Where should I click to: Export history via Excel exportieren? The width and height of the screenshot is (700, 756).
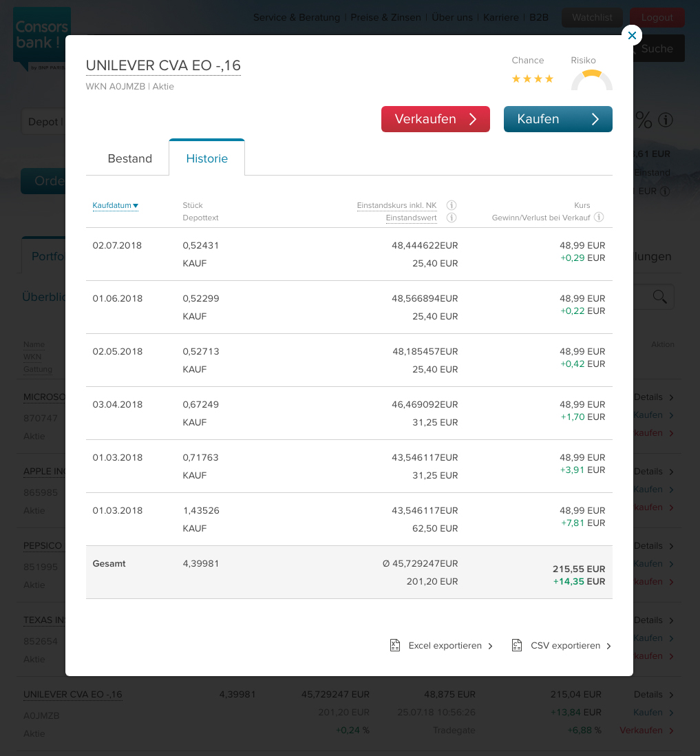(441, 646)
